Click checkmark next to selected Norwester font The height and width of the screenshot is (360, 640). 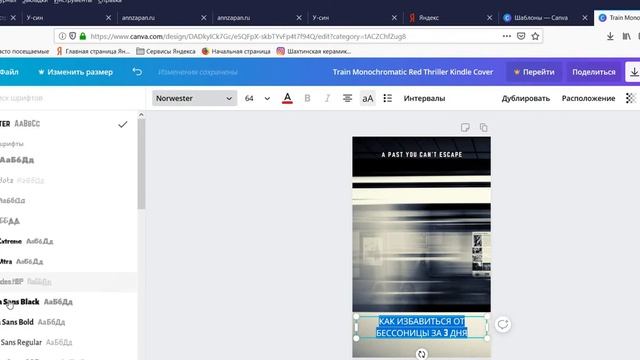(x=122, y=124)
